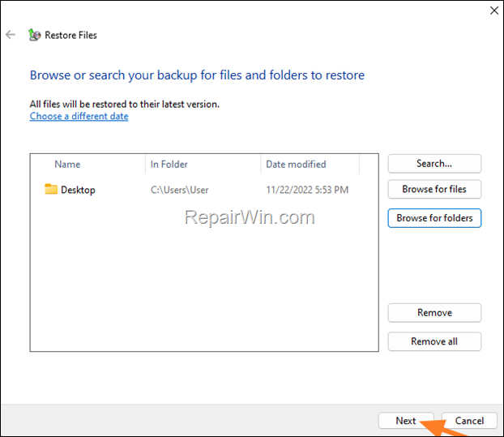
Task: Close the Restore Files dialog
Action: [x=494, y=11]
